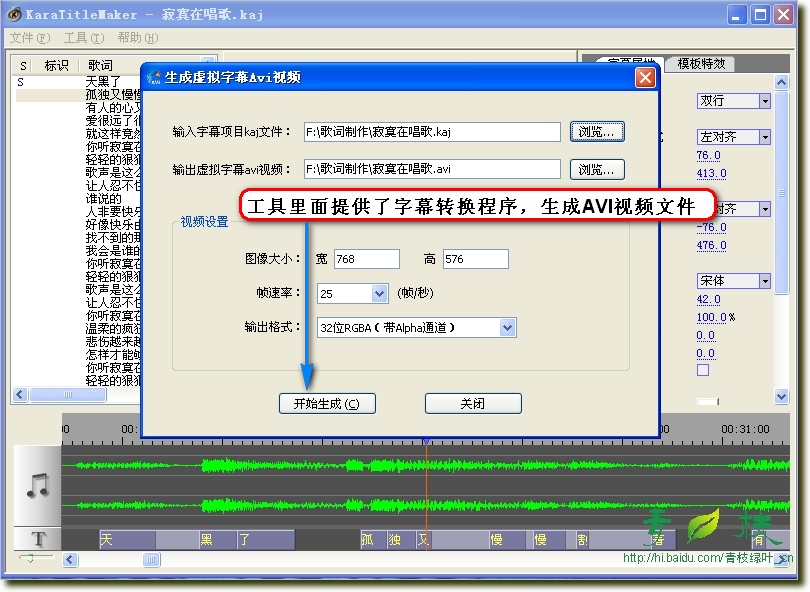Click timeline ruler label 00:31:00
This screenshot has height=592, width=810.
[745, 429]
